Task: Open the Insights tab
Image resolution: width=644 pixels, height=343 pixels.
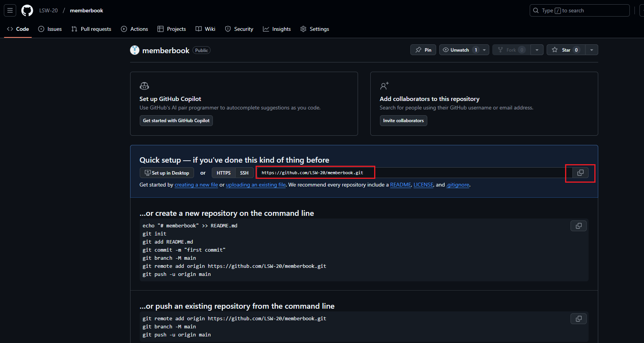Action: pyautogui.click(x=277, y=29)
